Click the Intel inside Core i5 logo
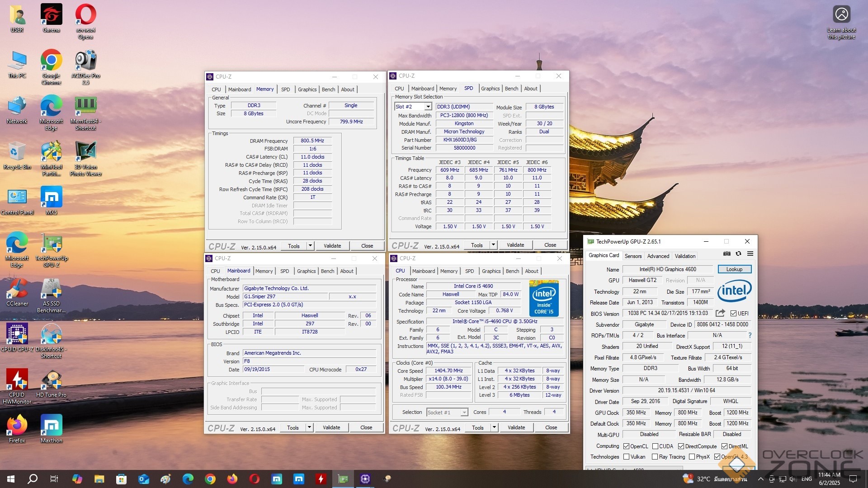The image size is (868, 488). point(544,298)
